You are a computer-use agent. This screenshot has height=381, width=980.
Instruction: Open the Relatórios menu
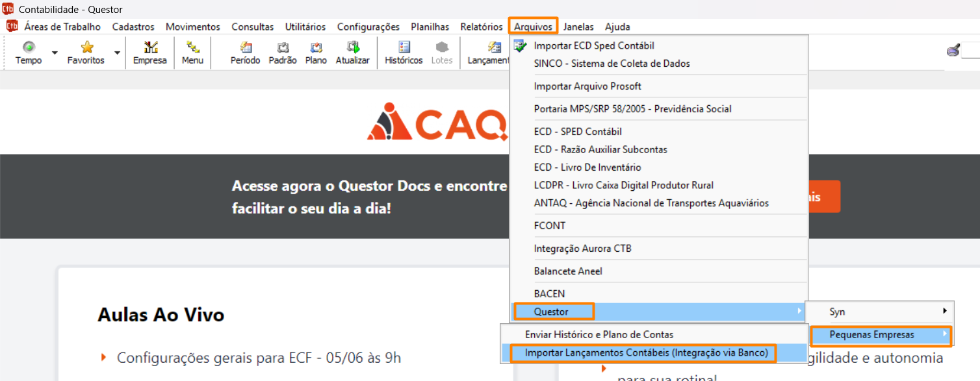tap(482, 27)
